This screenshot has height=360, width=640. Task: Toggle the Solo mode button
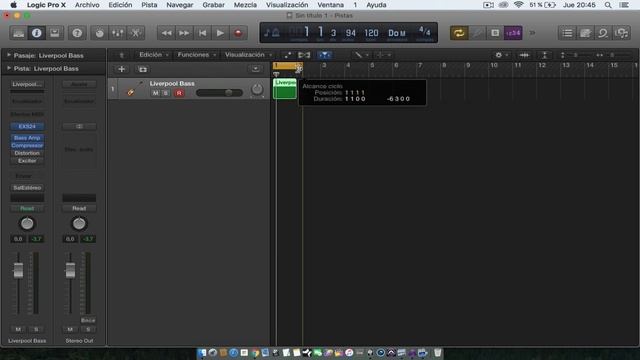[495, 33]
